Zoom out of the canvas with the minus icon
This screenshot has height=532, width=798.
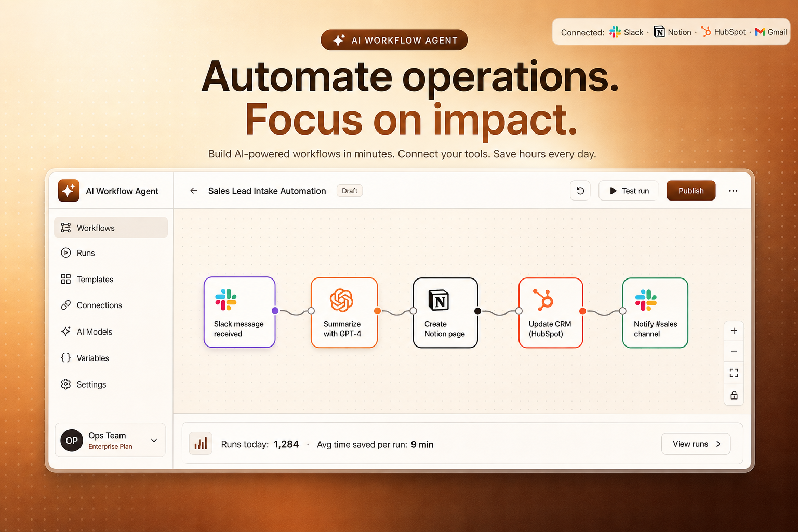point(734,351)
